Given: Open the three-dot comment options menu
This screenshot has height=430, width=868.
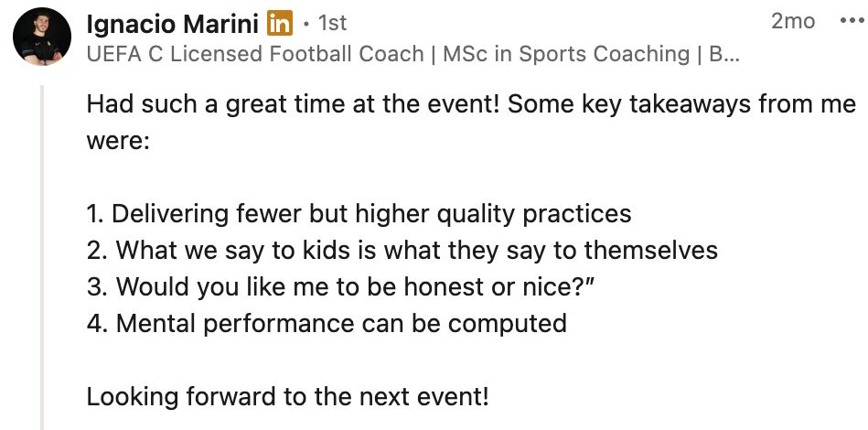Looking at the screenshot, I should (850, 21).
